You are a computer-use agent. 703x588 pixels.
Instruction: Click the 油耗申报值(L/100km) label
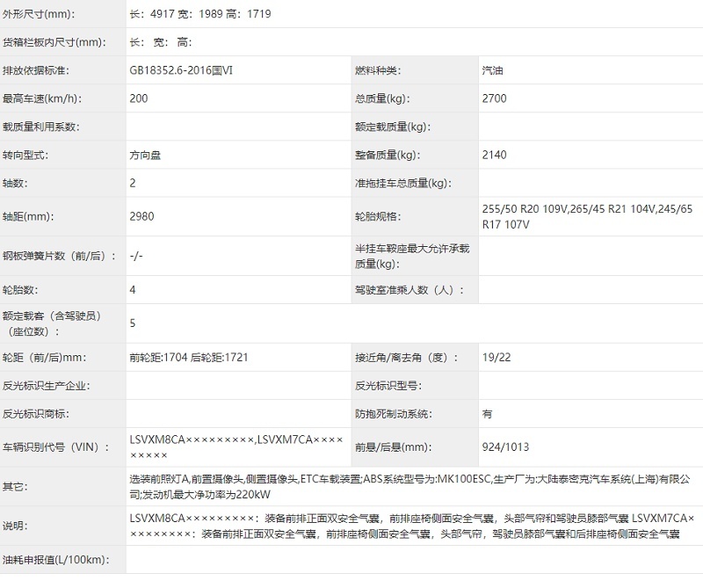click(55, 560)
